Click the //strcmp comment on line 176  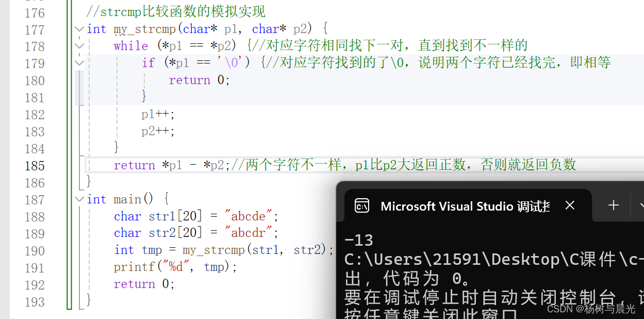coord(176,11)
